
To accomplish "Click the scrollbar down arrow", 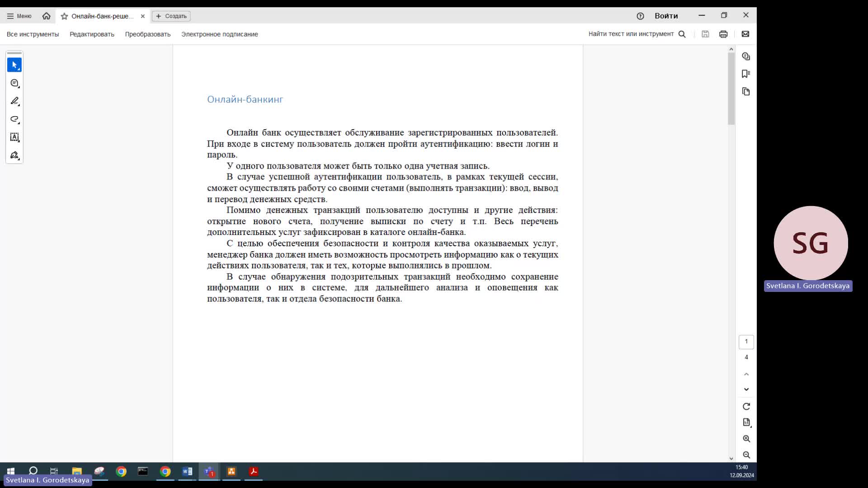I will pos(731,458).
